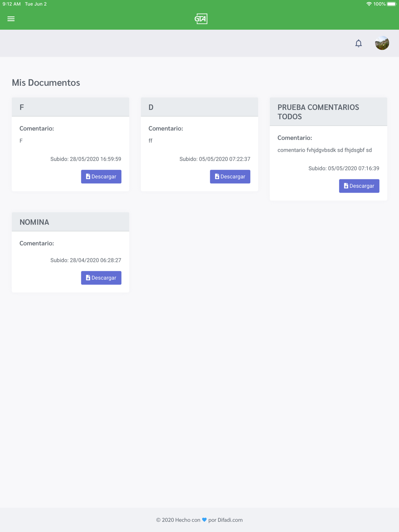This screenshot has width=399, height=532.
Task: Open the hamburger menu
Action: pyautogui.click(x=11, y=19)
